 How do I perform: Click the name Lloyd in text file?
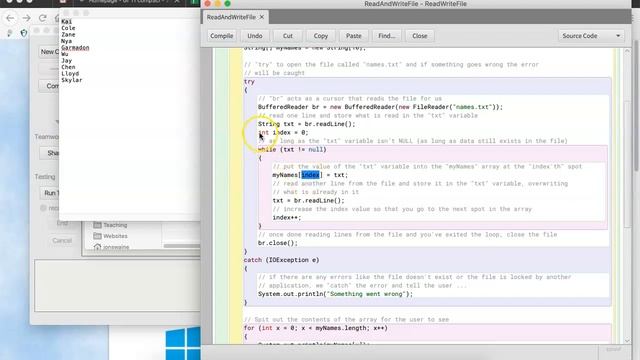(x=70, y=73)
